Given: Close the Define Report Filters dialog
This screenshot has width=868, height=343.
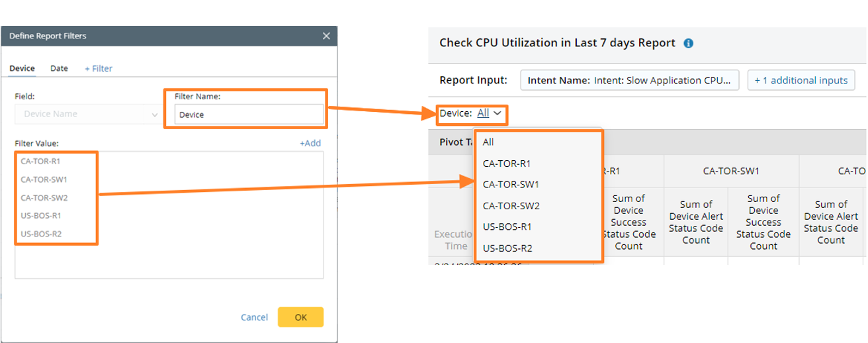Looking at the screenshot, I should coord(326,36).
